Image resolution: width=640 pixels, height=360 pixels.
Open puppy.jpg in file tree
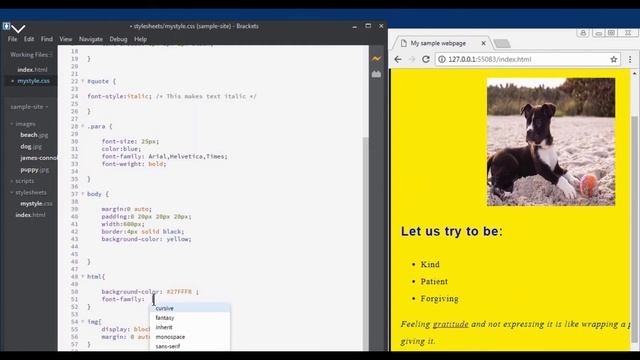[x=35, y=169]
